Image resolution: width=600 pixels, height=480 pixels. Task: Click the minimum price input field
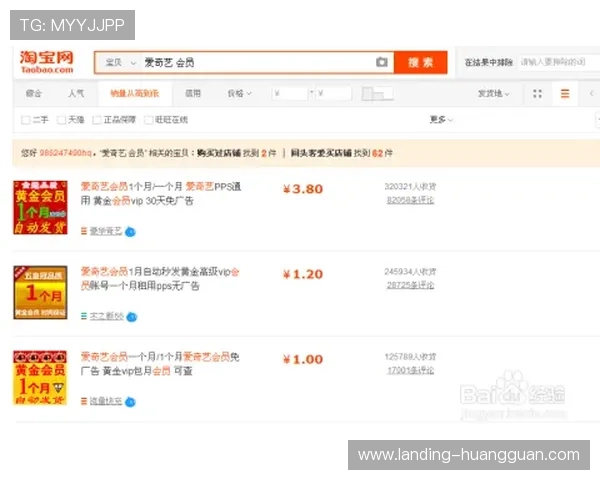[x=290, y=93]
